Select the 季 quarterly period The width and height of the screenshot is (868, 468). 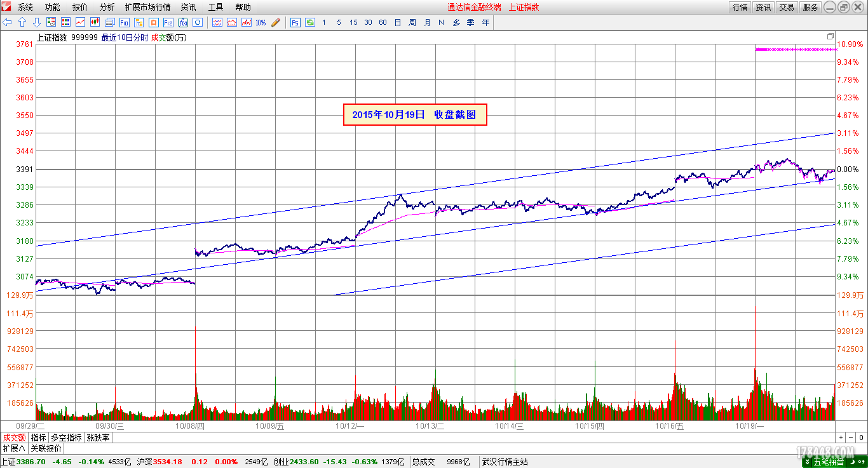click(471, 22)
